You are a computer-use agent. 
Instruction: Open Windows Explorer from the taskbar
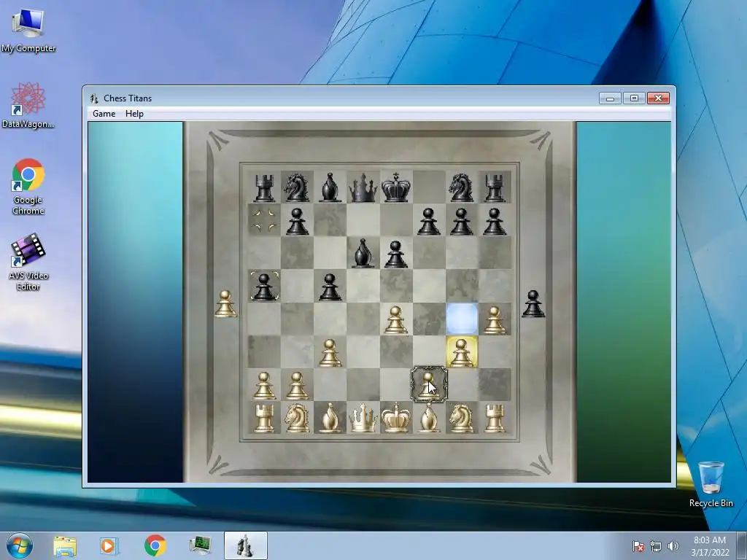[65, 545]
